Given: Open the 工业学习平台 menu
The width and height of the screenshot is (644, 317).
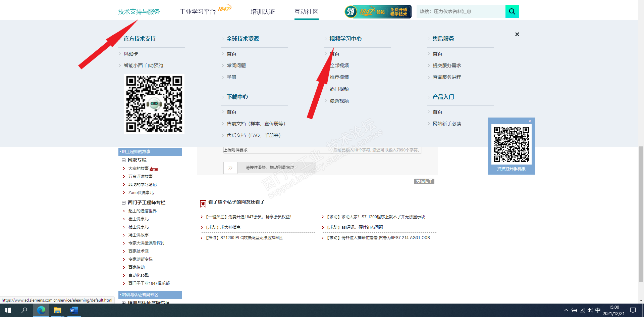Looking at the screenshot, I should [x=198, y=12].
